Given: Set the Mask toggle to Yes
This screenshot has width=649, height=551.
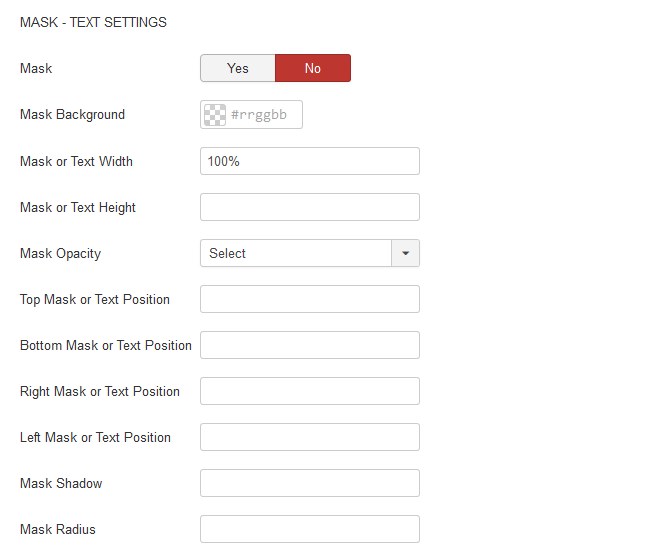Looking at the screenshot, I should tap(238, 68).
